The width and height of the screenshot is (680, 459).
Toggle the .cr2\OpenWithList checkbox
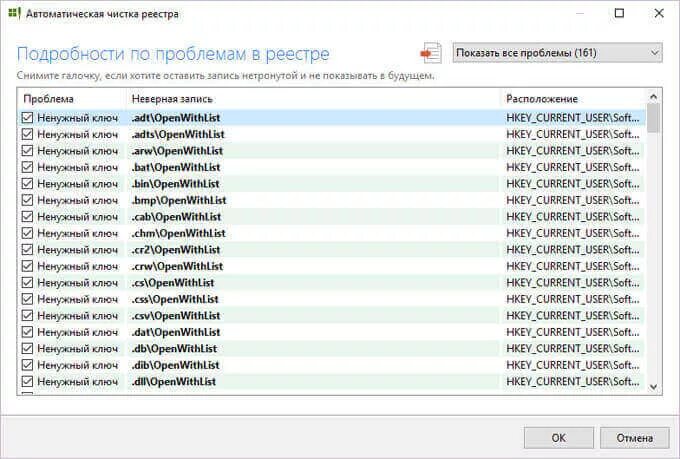coord(27,249)
